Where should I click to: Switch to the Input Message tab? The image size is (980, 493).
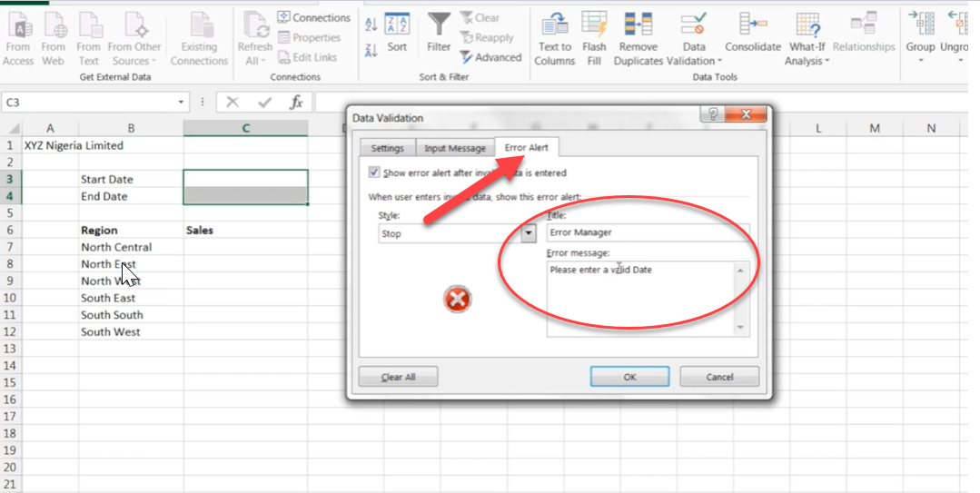[x=455, y=148]
